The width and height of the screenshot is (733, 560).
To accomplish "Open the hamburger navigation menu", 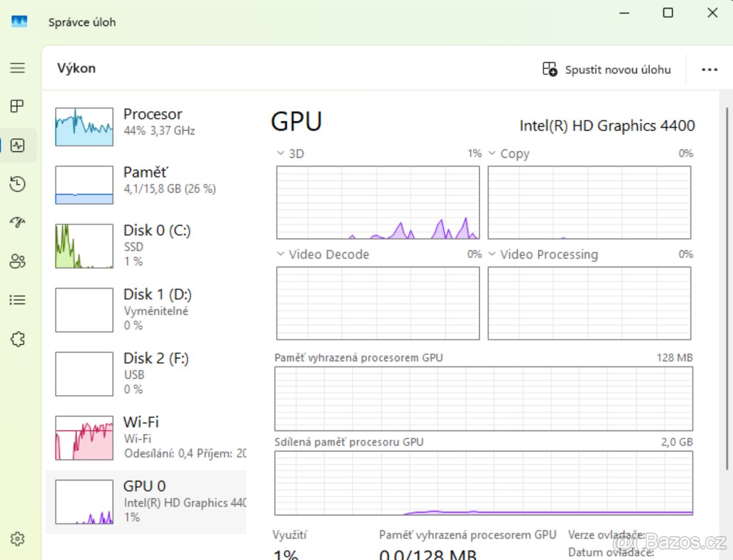I will (18, 68).
